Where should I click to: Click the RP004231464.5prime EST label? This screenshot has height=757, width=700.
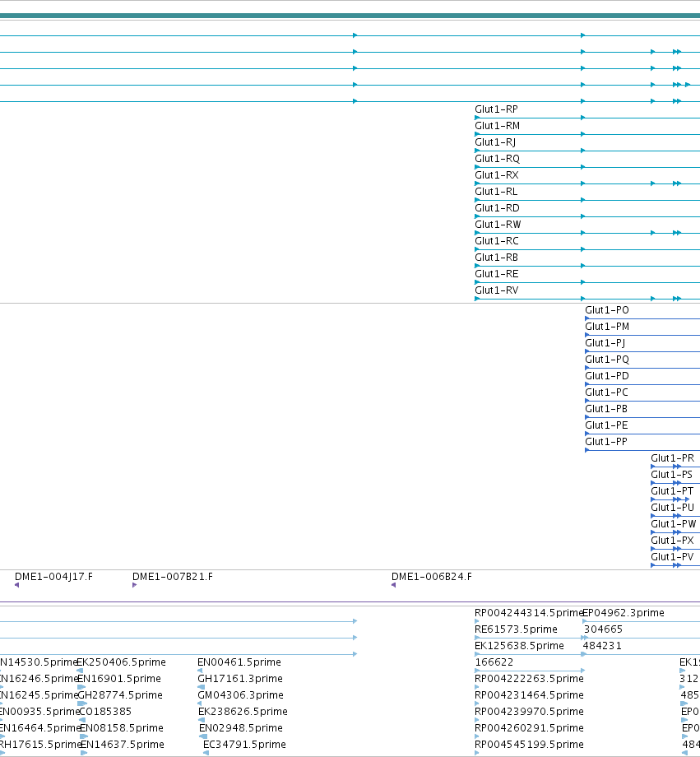point(529,695)
